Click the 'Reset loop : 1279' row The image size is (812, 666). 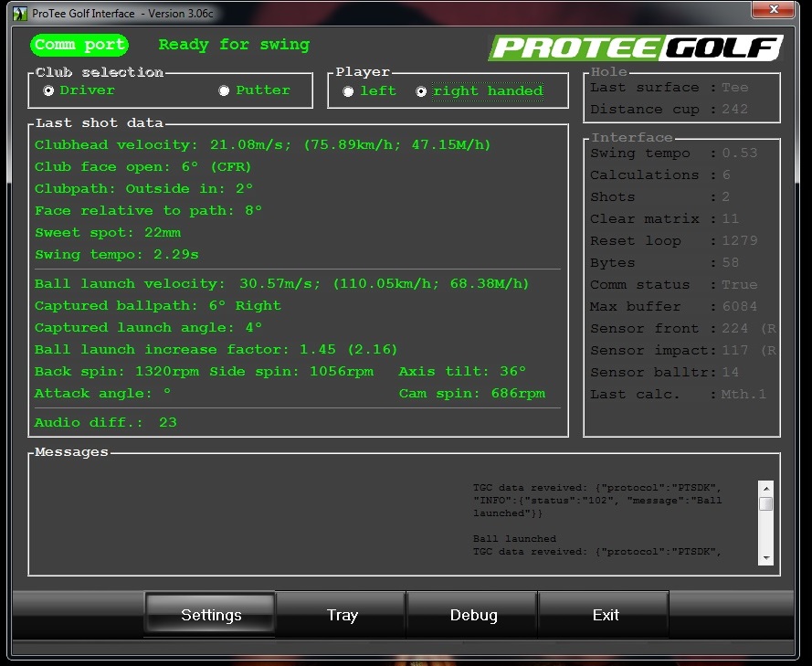674,241
